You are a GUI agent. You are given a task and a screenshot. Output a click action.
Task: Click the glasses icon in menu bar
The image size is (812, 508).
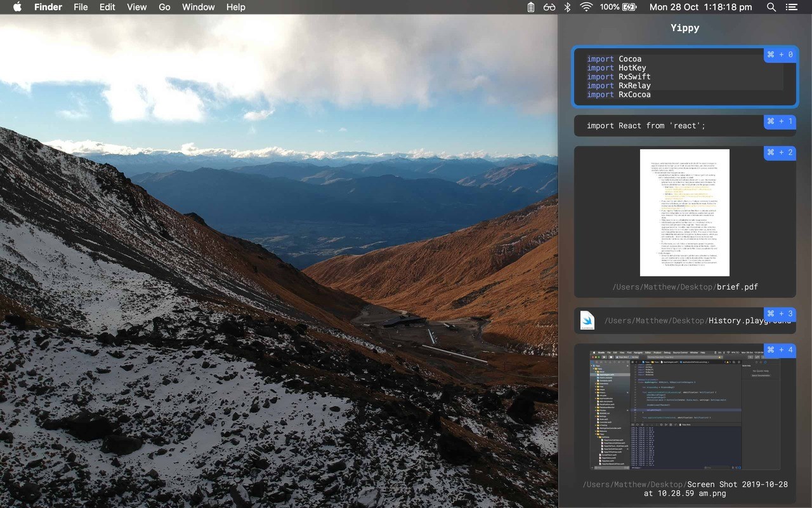point(549,7)
